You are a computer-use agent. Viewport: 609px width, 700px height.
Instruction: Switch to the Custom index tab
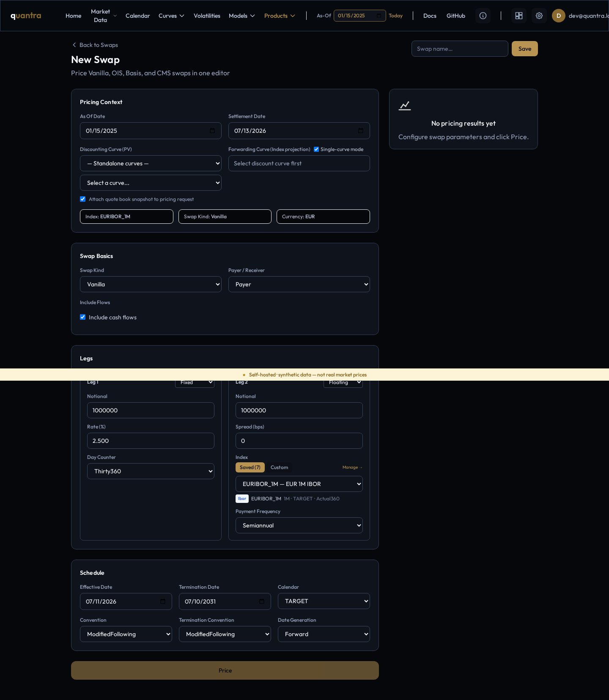click(x=279, y=467)
